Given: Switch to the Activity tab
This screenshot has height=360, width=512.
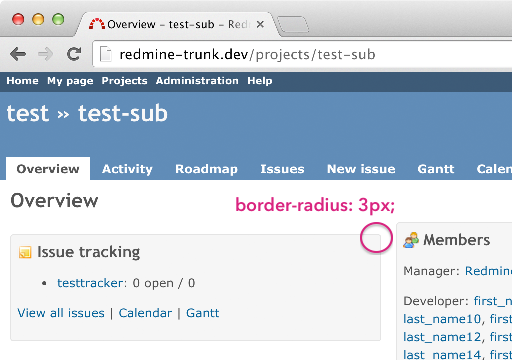Looking at the screenshot, I should point(127,169).
